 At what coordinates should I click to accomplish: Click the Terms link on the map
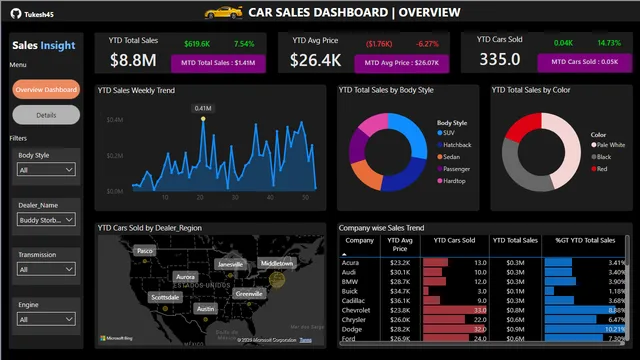click(305, 340)
